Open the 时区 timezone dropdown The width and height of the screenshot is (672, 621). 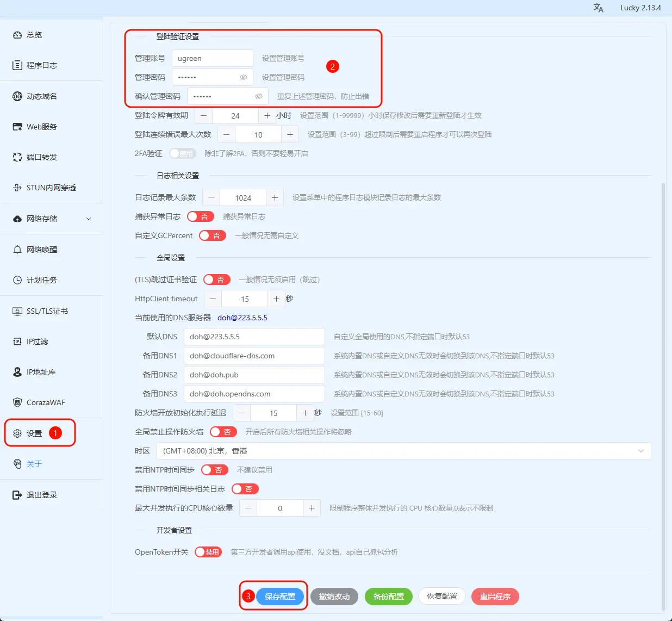tap(403, 451)
